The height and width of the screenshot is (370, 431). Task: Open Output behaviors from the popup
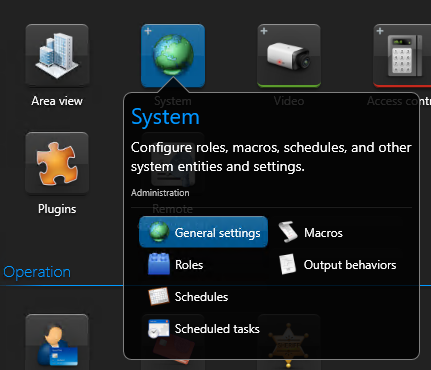(337, 264)
